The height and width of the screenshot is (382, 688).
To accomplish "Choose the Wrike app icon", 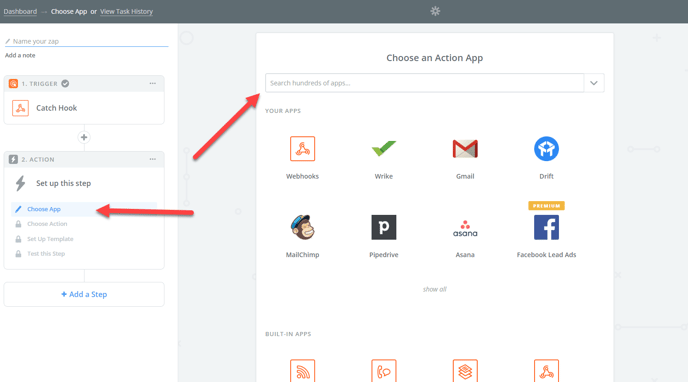I will 383,149.
